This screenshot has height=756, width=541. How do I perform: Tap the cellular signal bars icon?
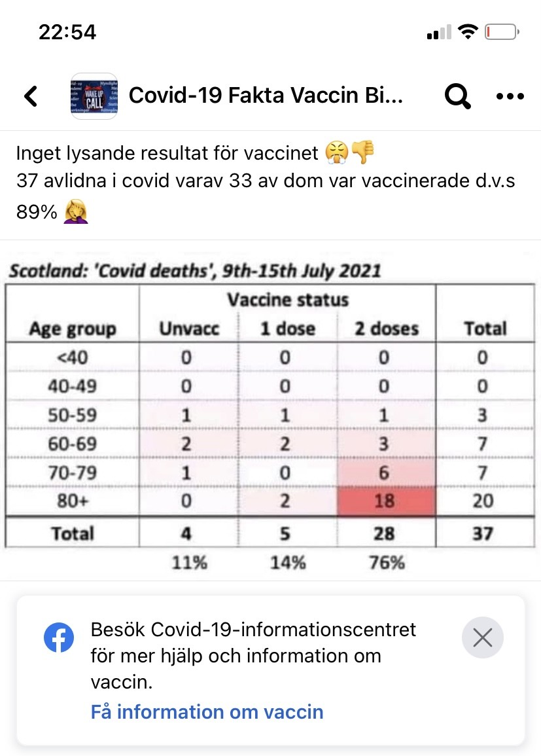(x=438, y=31)
